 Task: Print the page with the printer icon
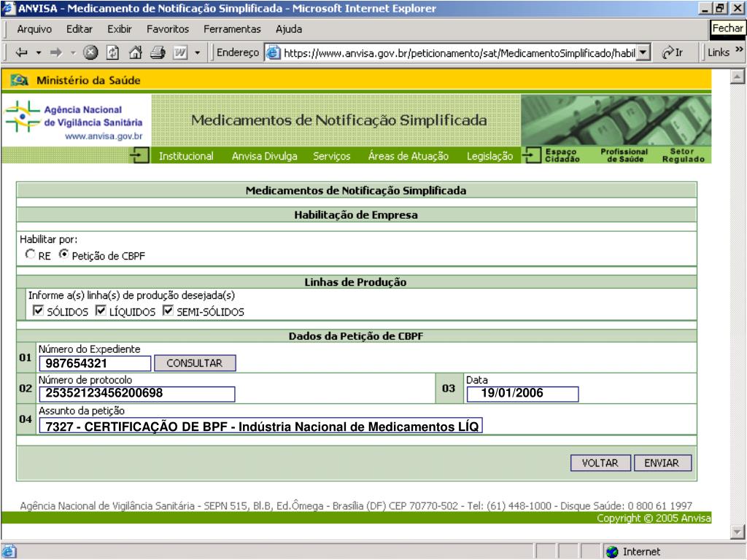tap(158, 52)
